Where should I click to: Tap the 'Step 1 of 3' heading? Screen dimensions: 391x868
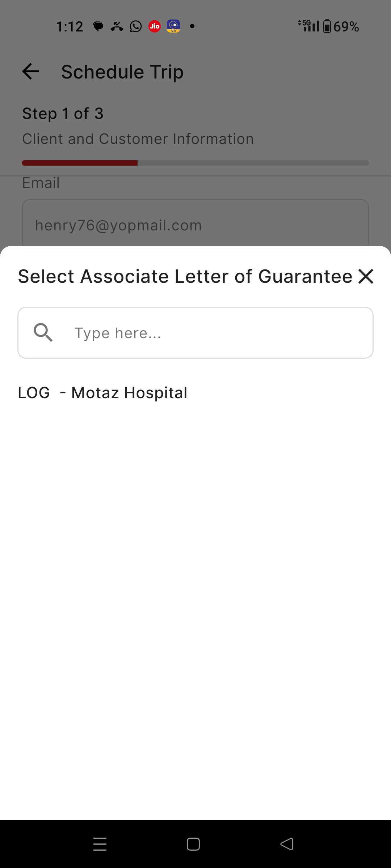click(63, 114)
